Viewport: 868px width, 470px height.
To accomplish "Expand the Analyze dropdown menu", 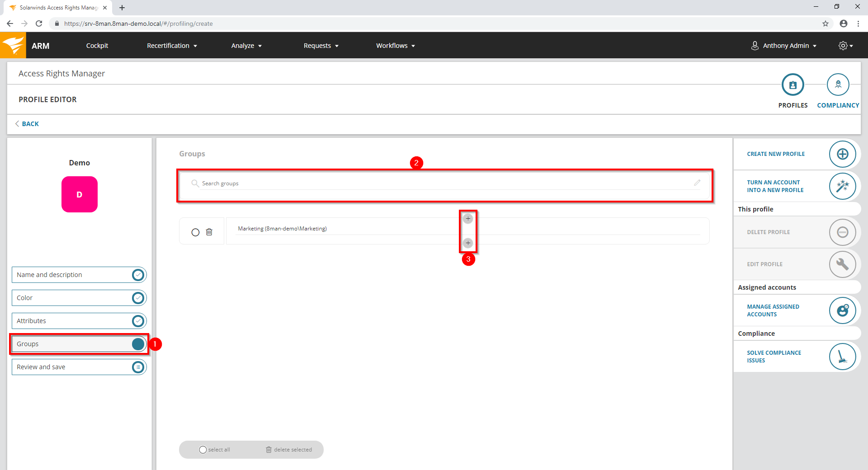I will 246,46.
